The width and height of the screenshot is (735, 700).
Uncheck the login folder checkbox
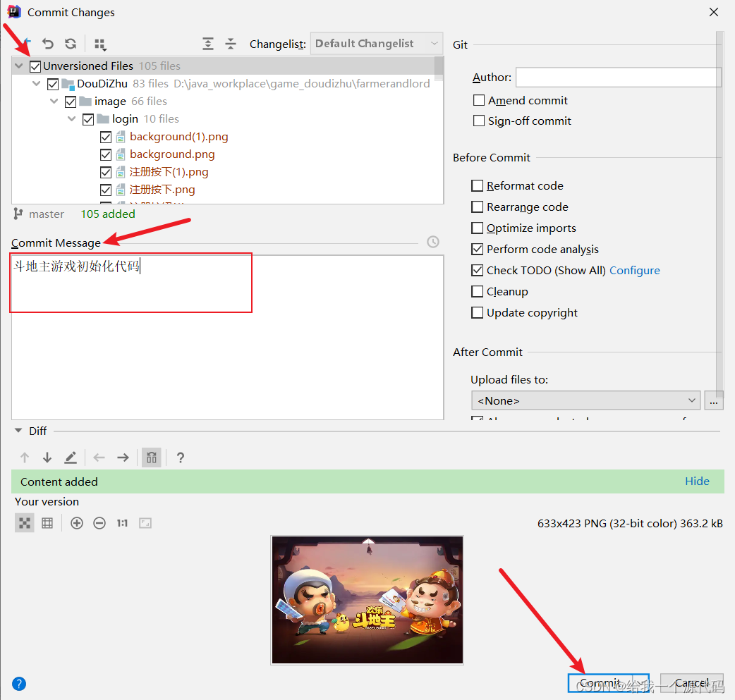(x=88, y=119)
